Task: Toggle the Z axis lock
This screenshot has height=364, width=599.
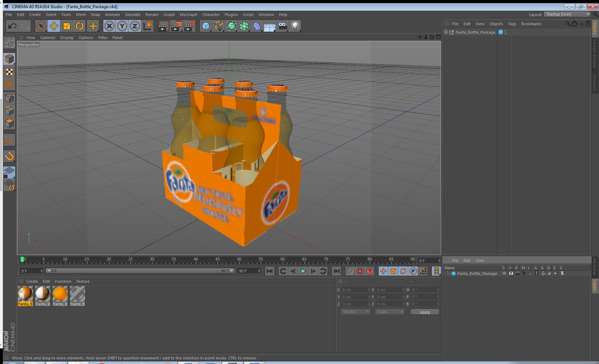Action: pos(135,26)
